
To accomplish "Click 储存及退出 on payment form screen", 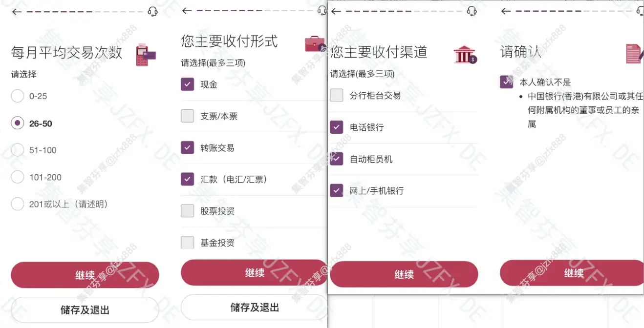I will 255,307.
